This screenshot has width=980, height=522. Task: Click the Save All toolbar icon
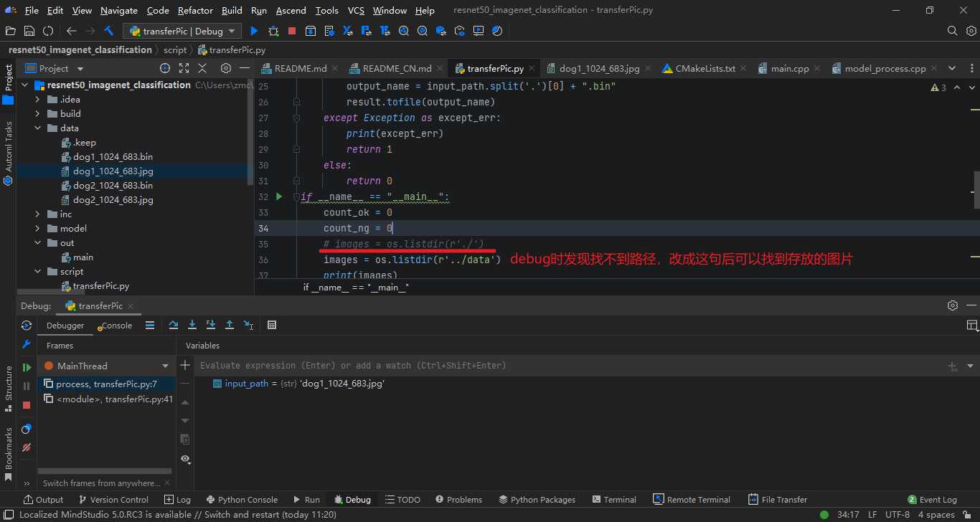(x=29, y=31)
